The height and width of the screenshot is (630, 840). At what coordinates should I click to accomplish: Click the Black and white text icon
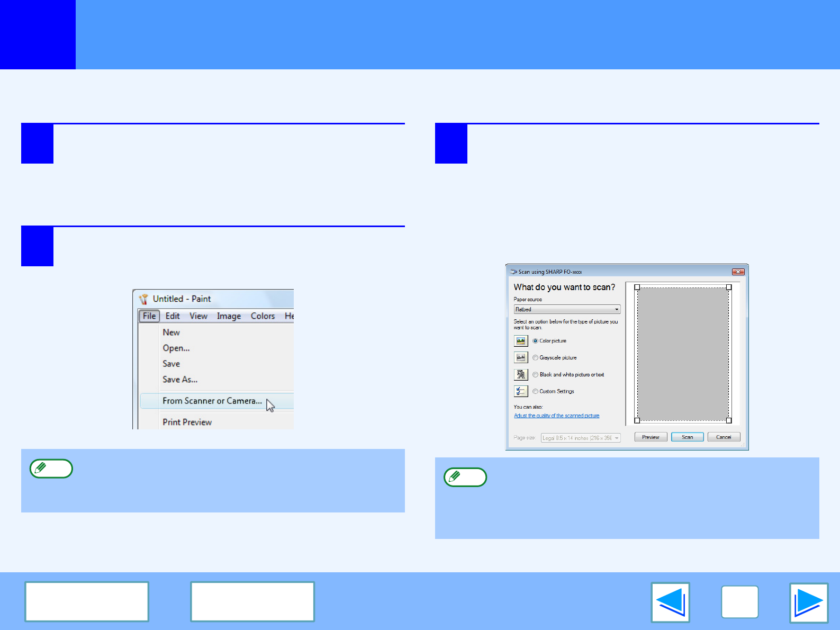tap(521, 375)
